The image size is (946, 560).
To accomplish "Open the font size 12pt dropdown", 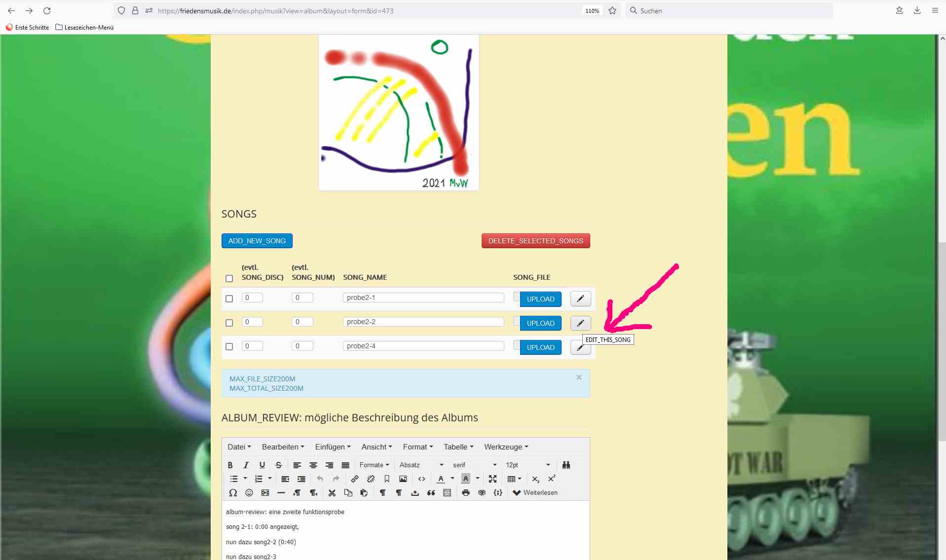I will pyautogui.click(x=528, y=465).
